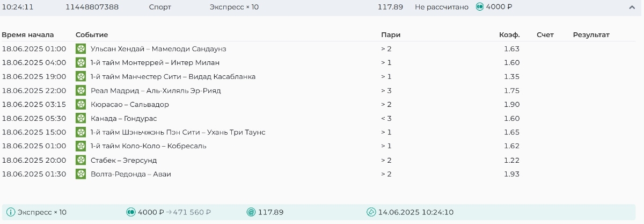The image size is (644, 224).
Task: Click the odds icon beside 117.89 in the footer
Action: coord(251,212)
